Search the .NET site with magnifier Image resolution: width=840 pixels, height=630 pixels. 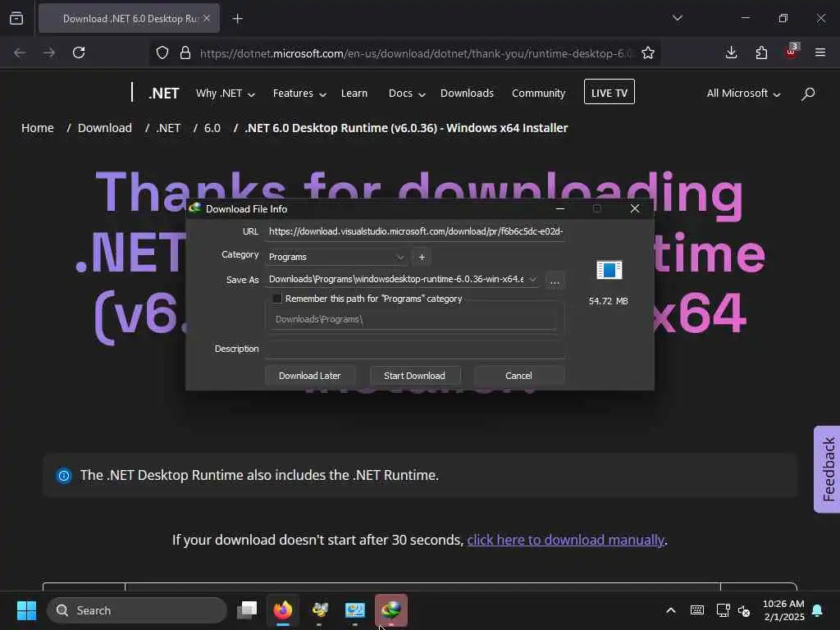coord(808,94)
